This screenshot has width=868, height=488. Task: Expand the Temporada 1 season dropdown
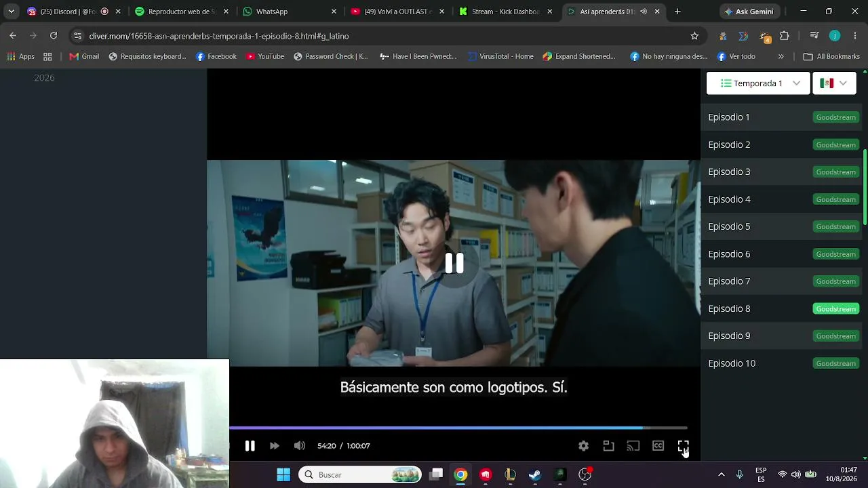(x=758, y=83)
